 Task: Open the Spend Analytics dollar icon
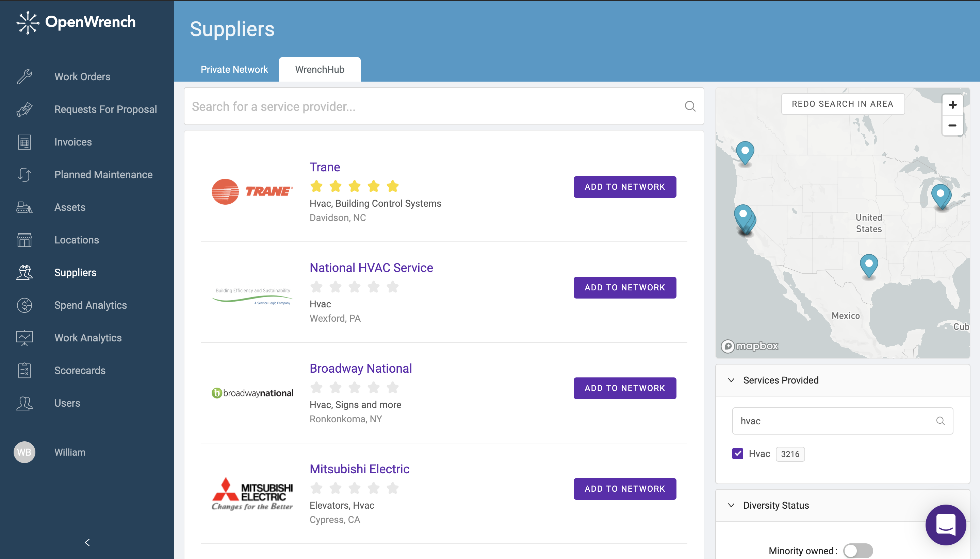pos(24,305)
